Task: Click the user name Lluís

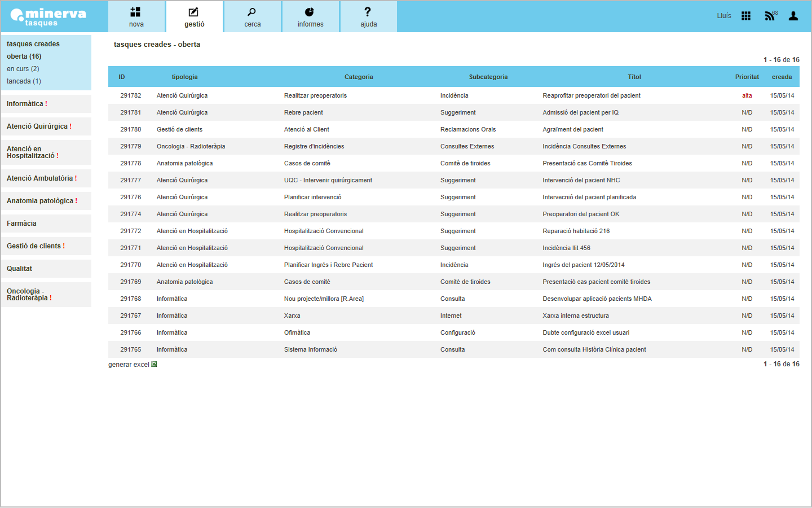Action: 724,16
